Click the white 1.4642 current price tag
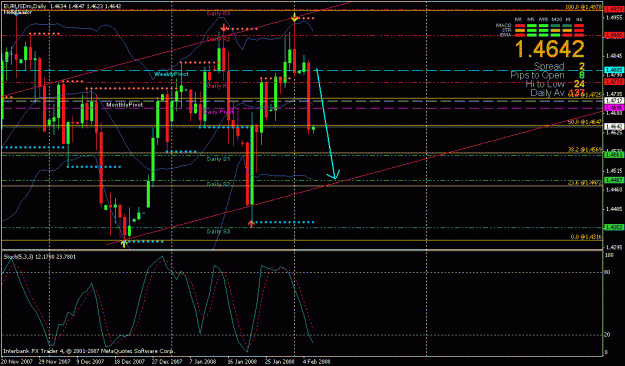This screenshot has height=366, width=625. tap(614, 126)
